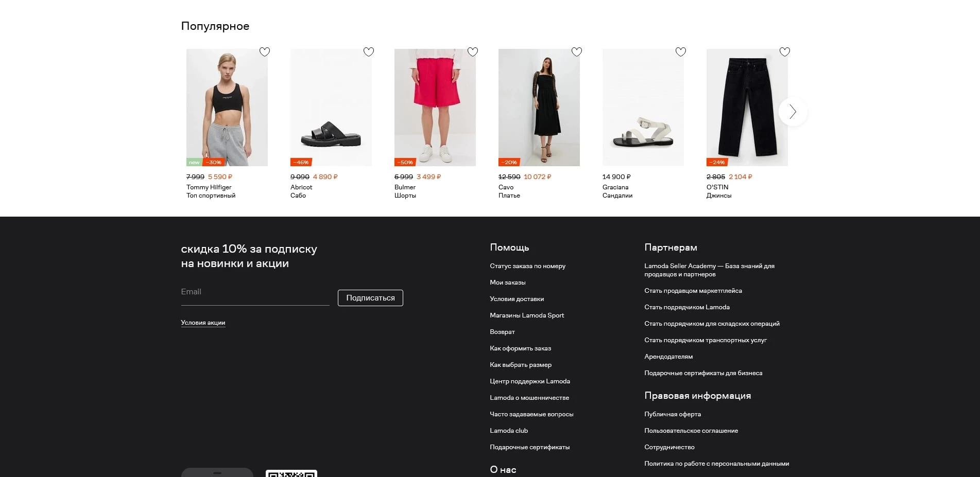The height and width of the screenshot is (477, 980).
Task: Open the Публичная оферта document
Action: pyautogui.click(x=672, y=414)
